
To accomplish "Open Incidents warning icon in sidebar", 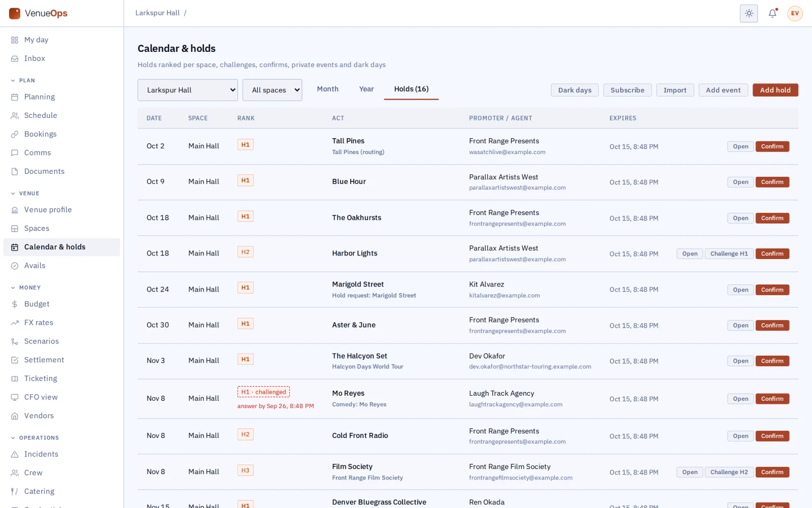I will pos(15,454).
